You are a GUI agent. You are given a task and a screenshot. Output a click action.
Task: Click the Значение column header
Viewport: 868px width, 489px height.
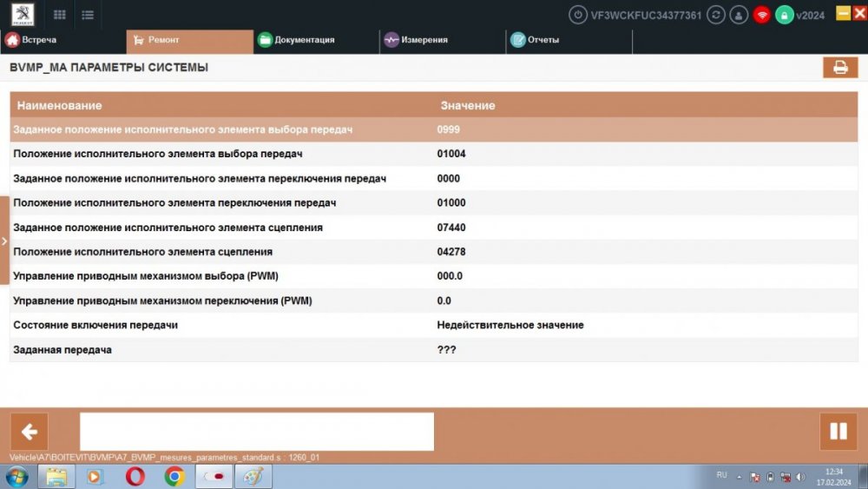pos(468,105)
